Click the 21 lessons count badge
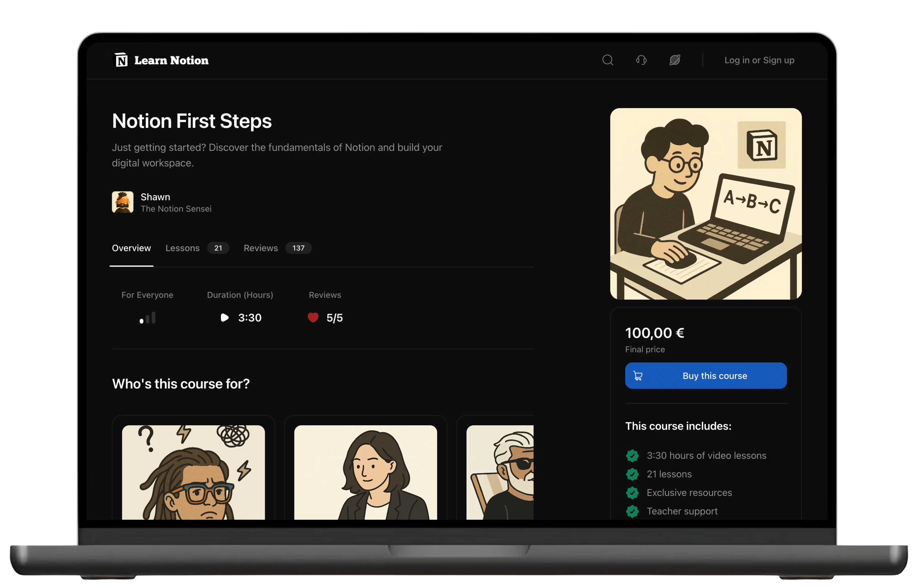This screenshot has height=588, width=913. tap(218, 248)
